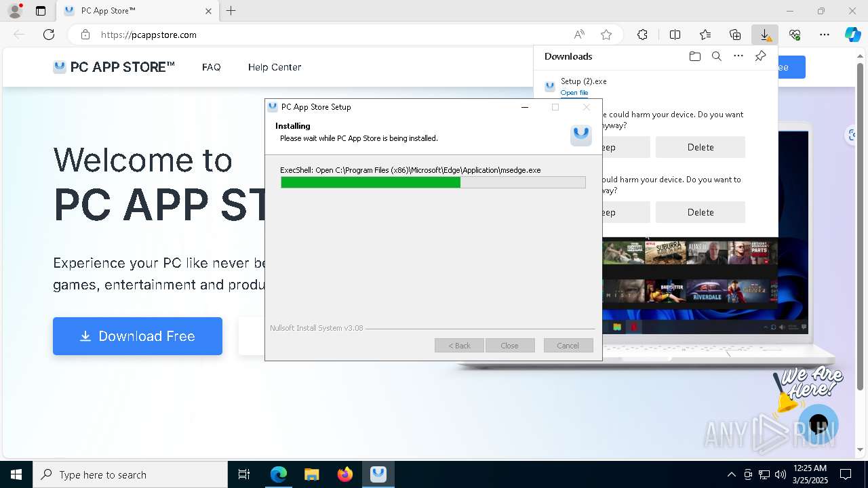Open downloads folder from Downloads panel

[694, 56]
